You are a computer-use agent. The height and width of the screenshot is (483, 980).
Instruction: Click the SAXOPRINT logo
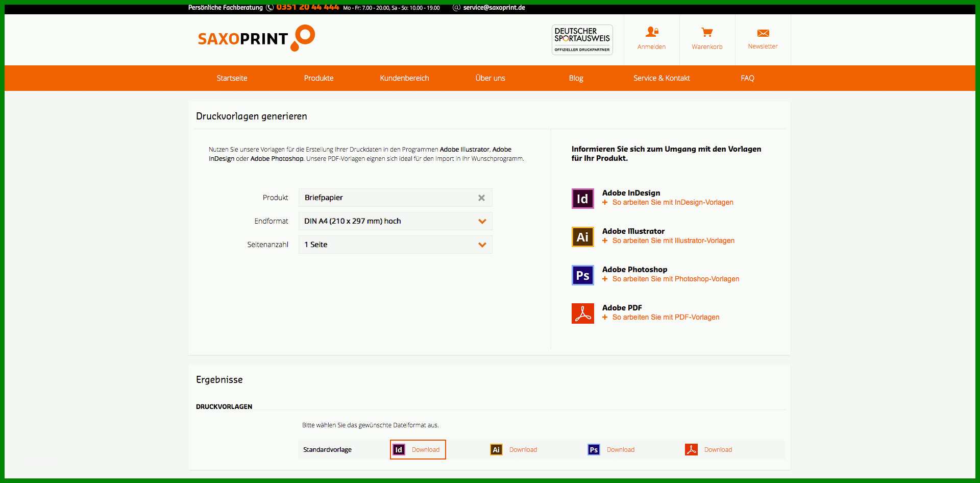256,38
